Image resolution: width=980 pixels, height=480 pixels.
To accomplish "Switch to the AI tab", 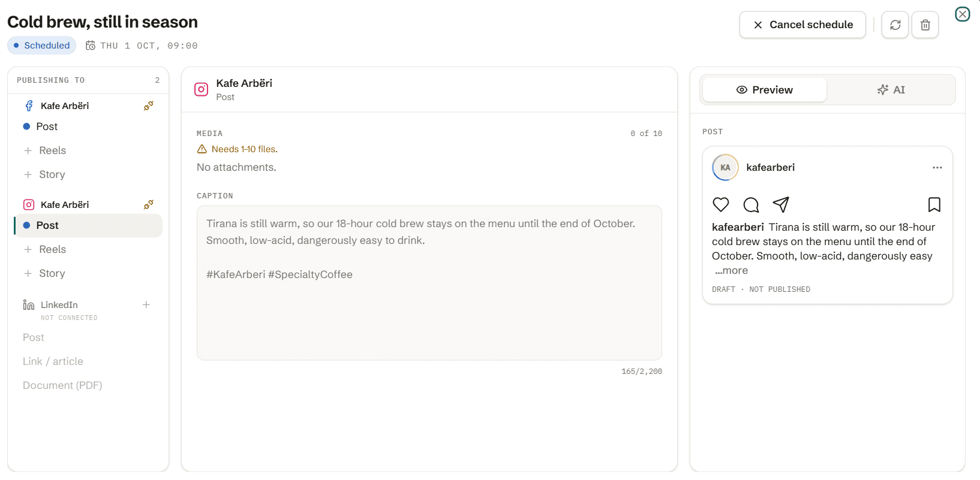I will pos(891,90).
